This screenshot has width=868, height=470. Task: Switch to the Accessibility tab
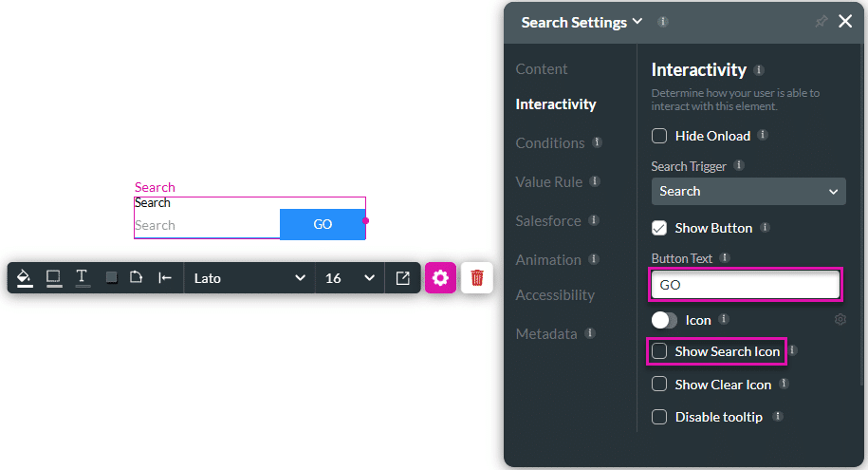coord(555,295)
